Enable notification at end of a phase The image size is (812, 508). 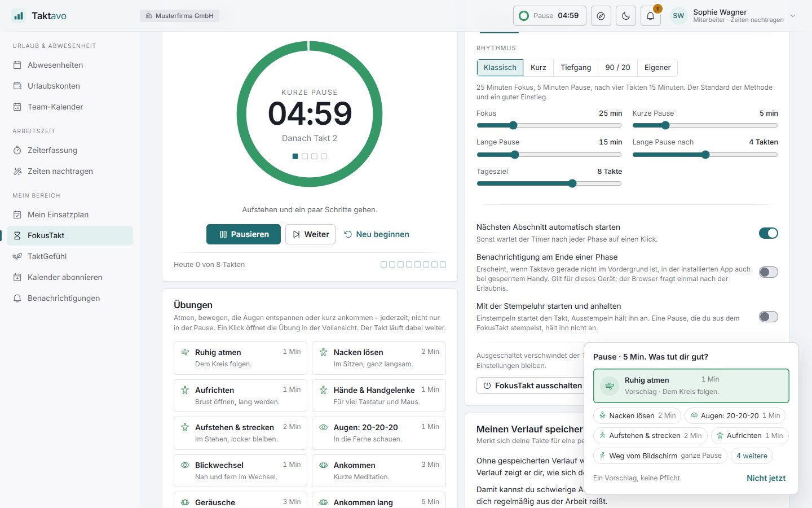click(768, 272)
